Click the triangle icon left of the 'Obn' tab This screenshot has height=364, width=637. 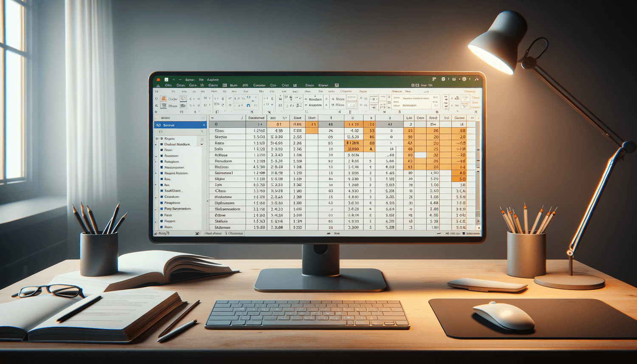[x=158, y=85]
